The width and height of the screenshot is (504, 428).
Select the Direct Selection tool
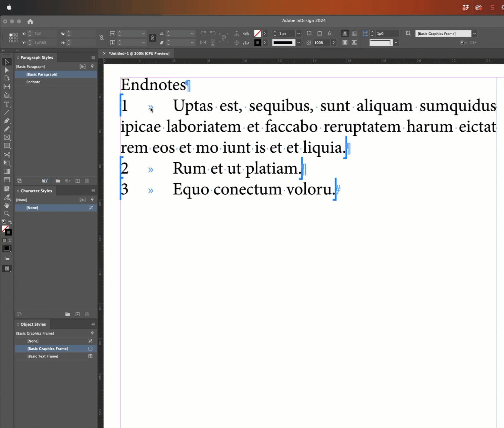coord(7,70)
